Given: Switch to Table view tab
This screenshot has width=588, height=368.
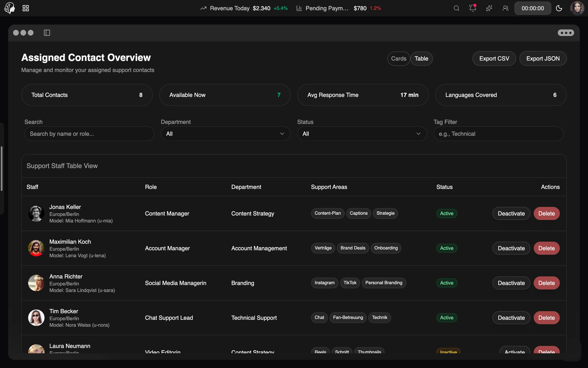Looking at the screenshot, I should (x=421, y=59).
